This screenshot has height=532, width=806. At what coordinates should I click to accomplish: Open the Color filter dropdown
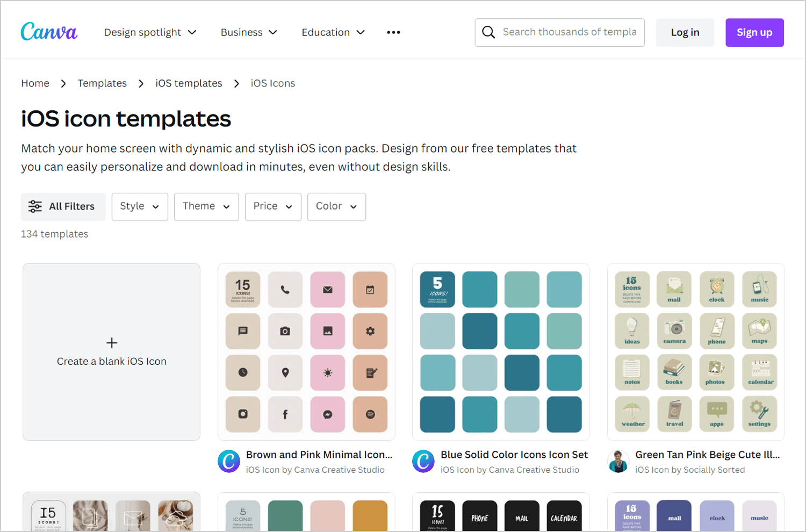coord(336,206)
